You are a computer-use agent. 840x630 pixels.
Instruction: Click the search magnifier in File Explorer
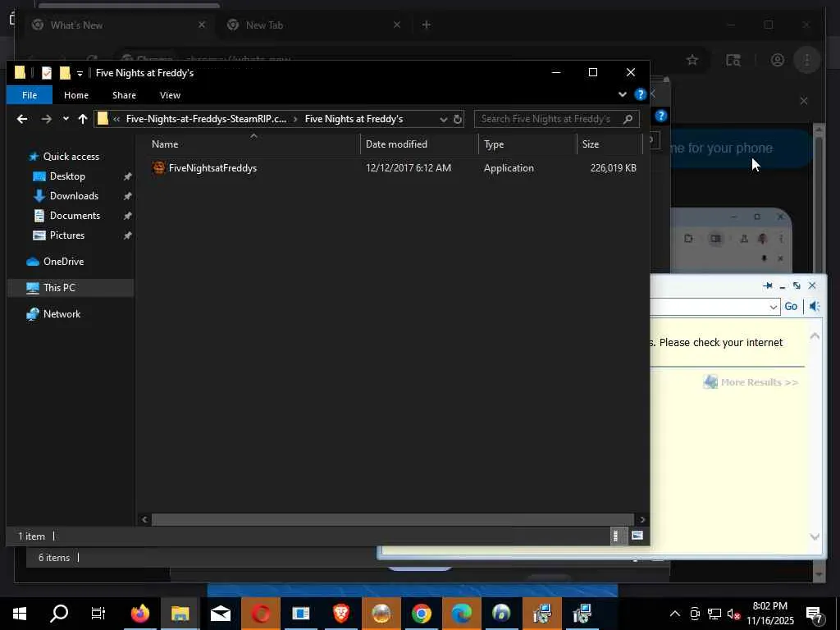(628, 119)
